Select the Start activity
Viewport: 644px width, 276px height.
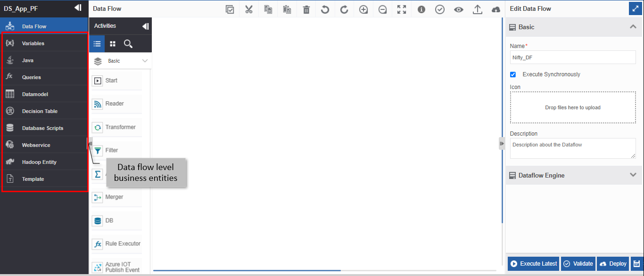(x=116, y=81)
